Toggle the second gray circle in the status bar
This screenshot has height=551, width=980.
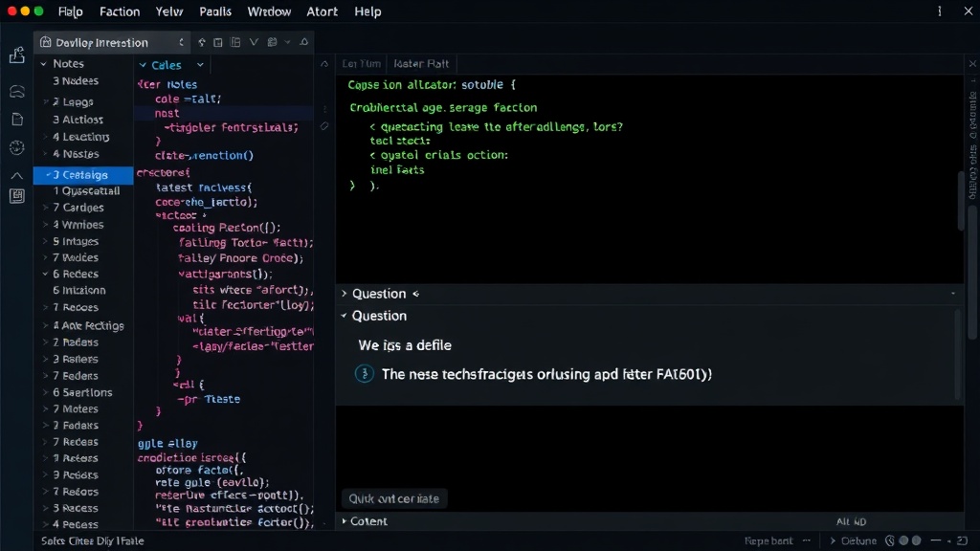(916, 541)
